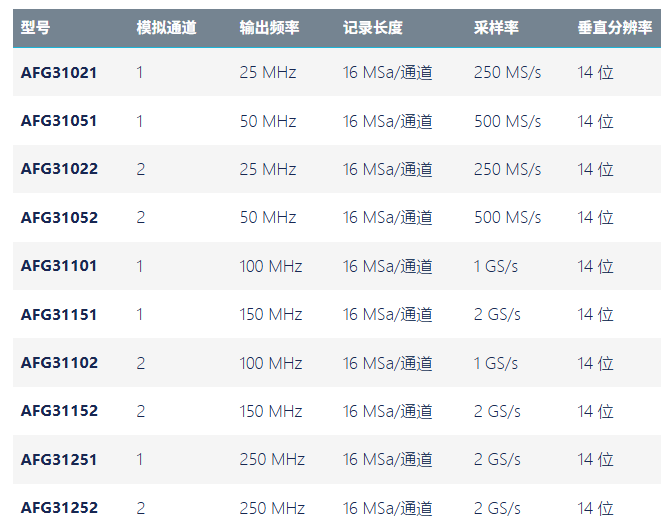Click 250 MHz in AFG31252 row

click(x=272, y=508)
